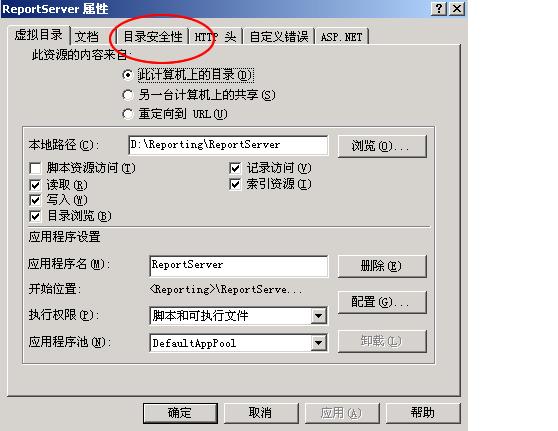Choose 重定向到 URL radio option

pyautogui.click(x=127, y=114)
